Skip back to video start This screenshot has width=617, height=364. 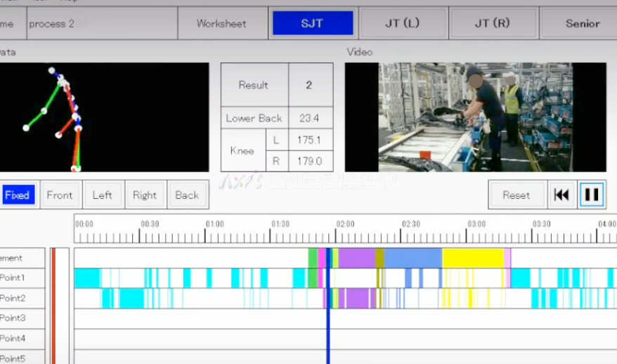pyautogui.click(x=562, y=195)
